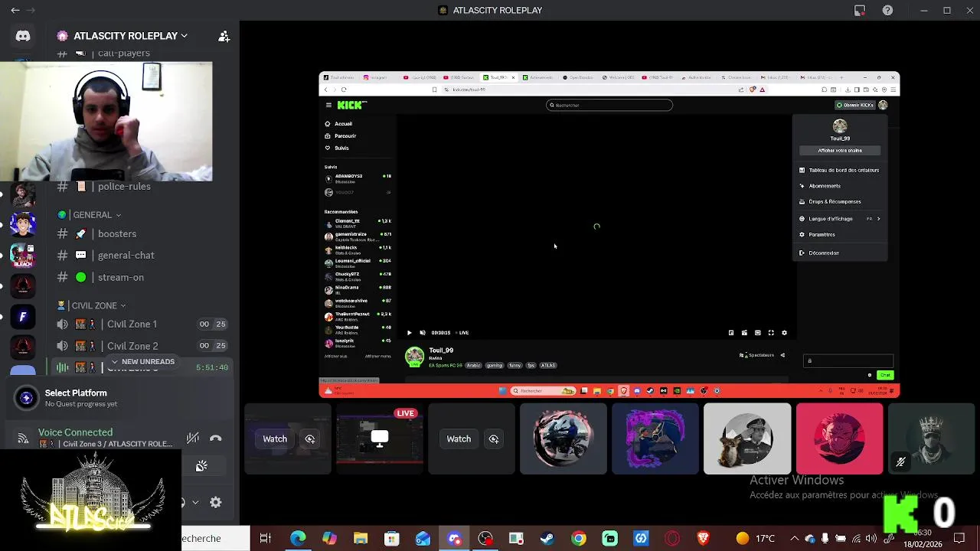Screen dimensions: 980x551
Task: Jump to NEW UNREADS pill
Action: (142, 361)
